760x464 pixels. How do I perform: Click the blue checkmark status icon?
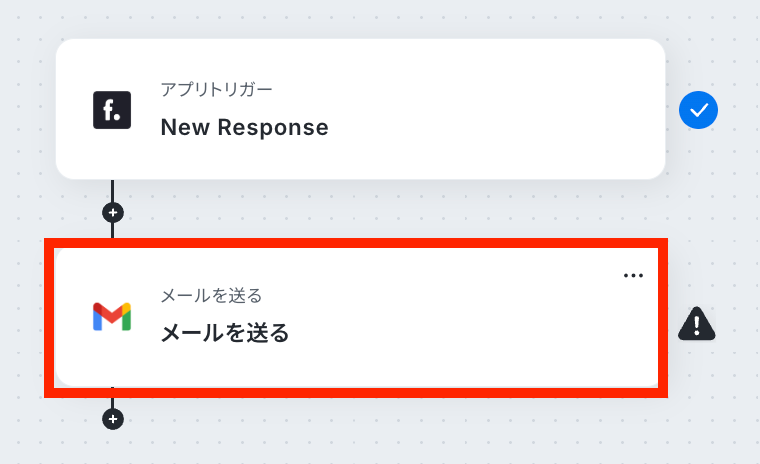[x=698, y=110]
